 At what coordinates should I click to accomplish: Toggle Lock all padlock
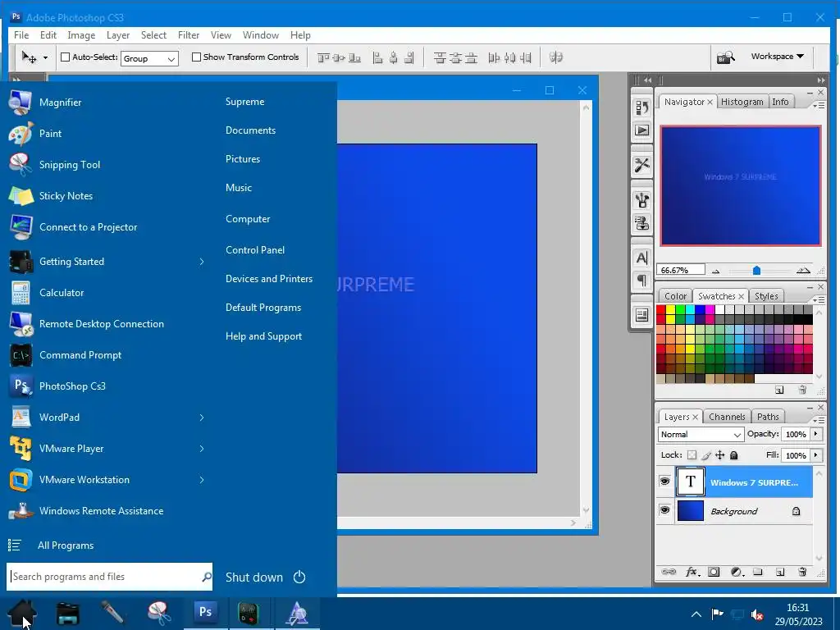[734, 455]
